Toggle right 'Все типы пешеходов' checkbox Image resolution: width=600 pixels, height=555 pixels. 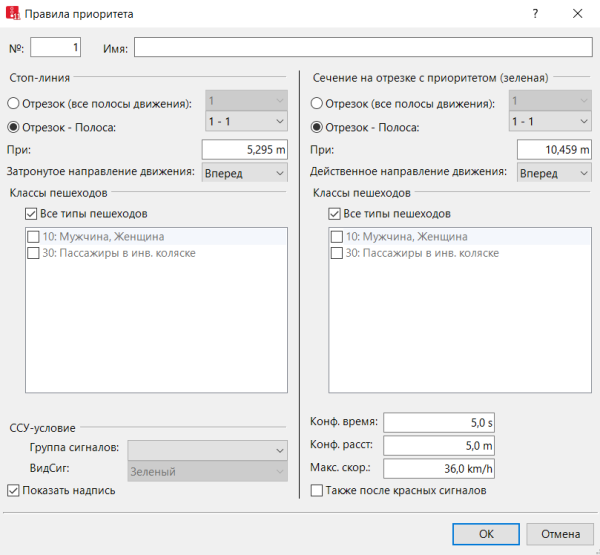click(x=335, y=214)
